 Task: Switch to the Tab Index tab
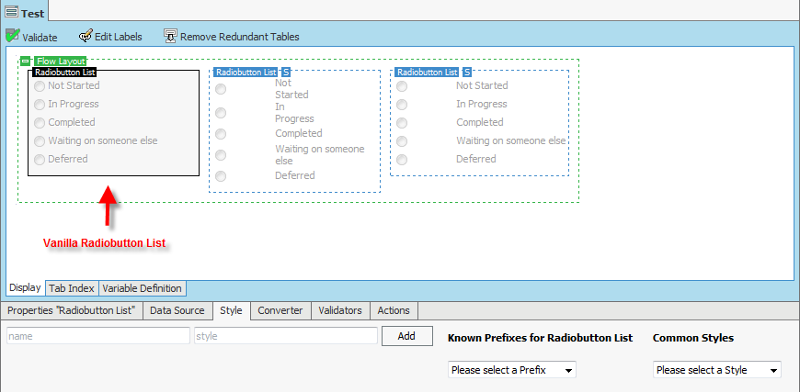click(x=72, y=288)
